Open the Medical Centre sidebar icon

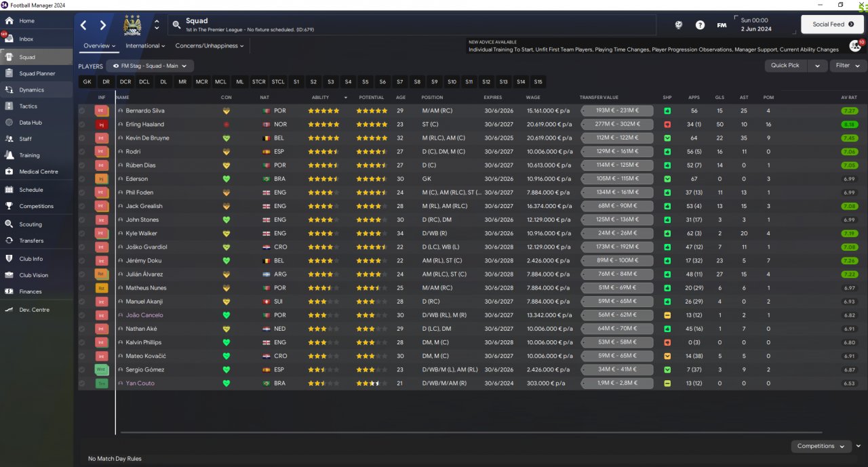(x=9, y=171)
